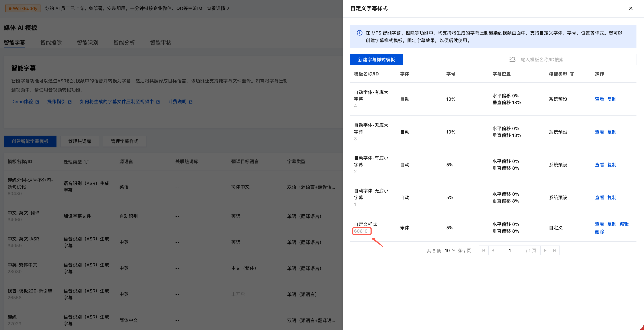Close the 自定义字幕样式 panel
This screenshot has width=644, height=330.
pos(630,8)
